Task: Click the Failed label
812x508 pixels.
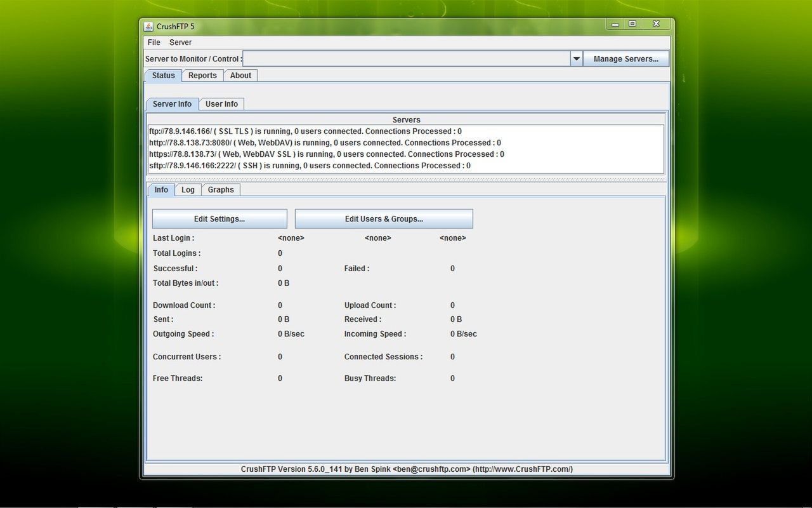Action: click(357, 269)
